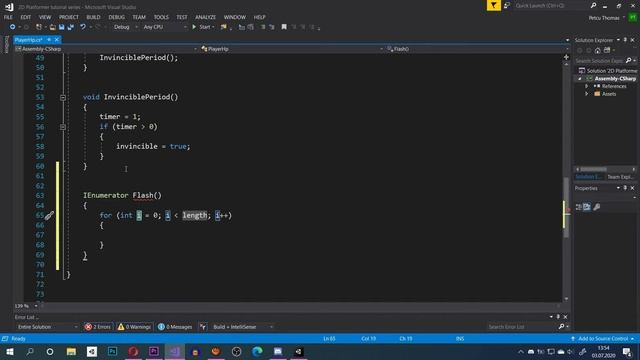Toggle auto-hide pin on Properties panel

tap(625, 188)
